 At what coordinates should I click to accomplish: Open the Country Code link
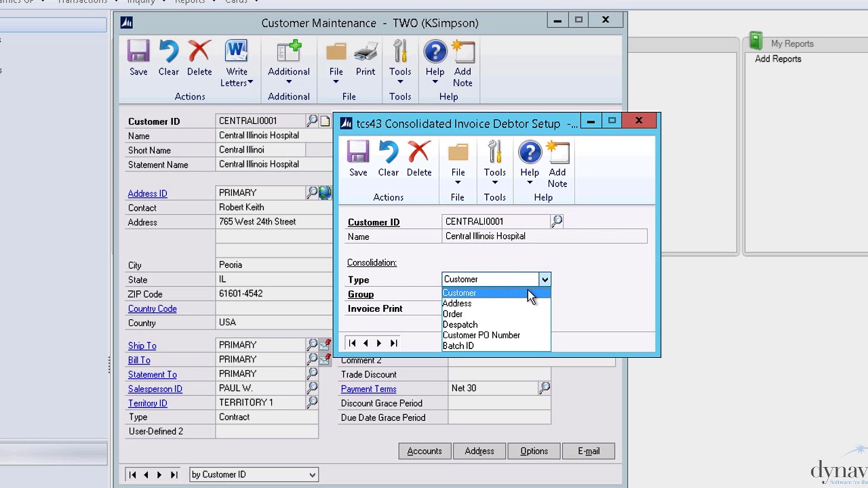[152, 308]
